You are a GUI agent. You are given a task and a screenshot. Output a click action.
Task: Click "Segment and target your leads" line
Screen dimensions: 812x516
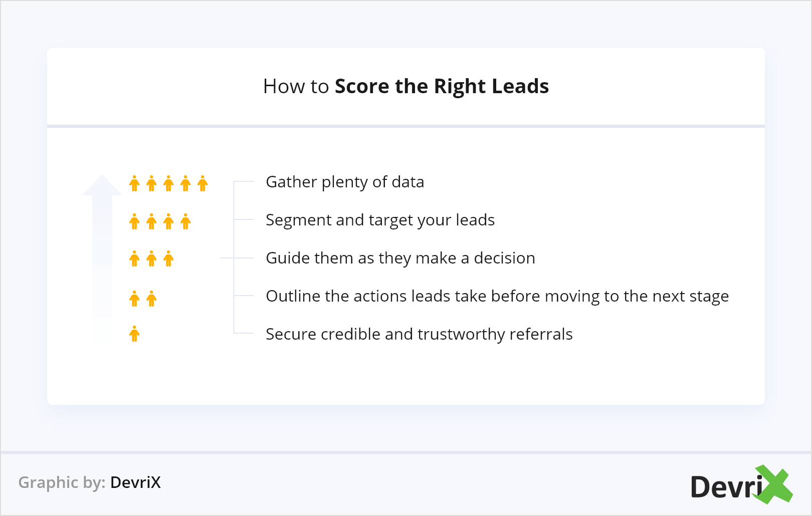pyautogui.click(x=380, y=220)
